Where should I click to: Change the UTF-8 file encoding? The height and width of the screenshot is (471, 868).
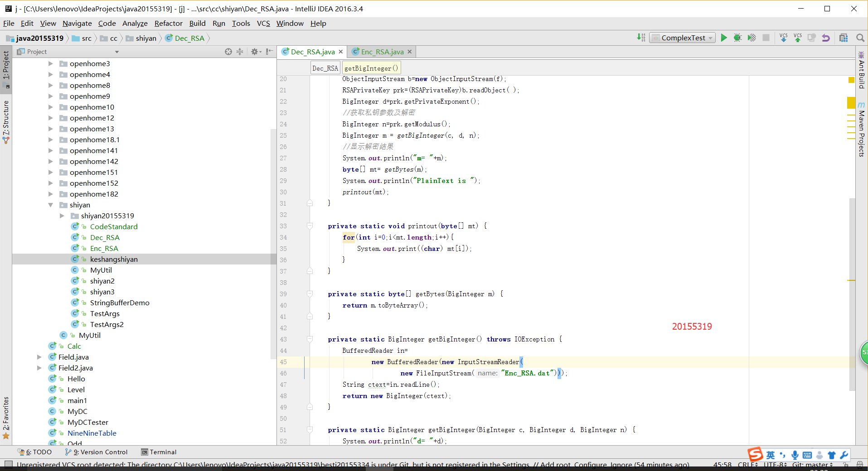(776, 465)
